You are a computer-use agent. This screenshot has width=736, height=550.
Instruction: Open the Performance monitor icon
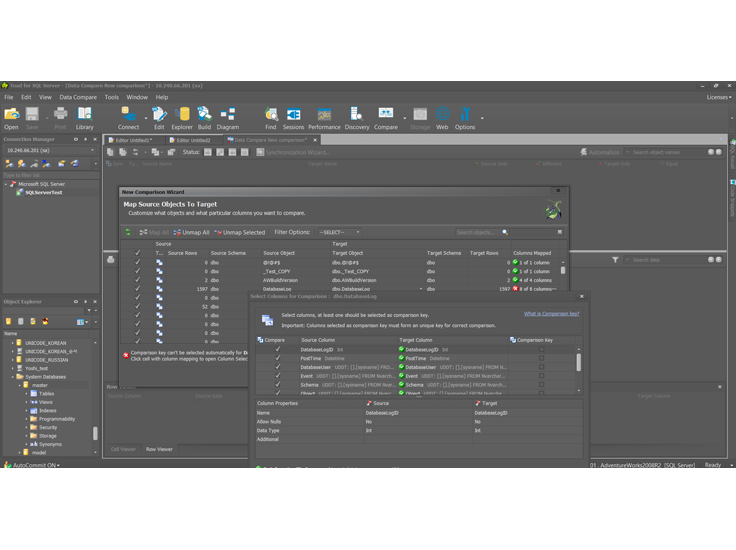pyautogui.click(x=324, y=115)
